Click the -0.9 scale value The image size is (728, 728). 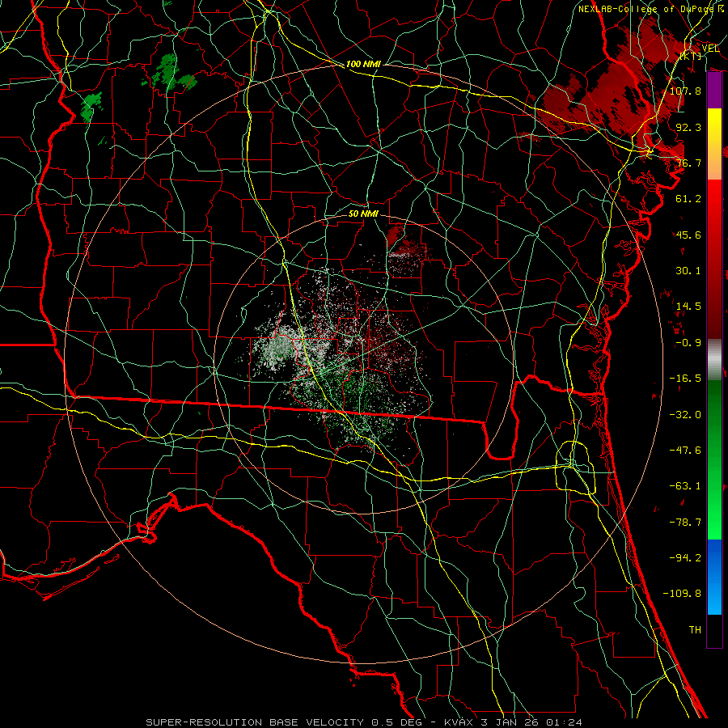pos(688,343)
